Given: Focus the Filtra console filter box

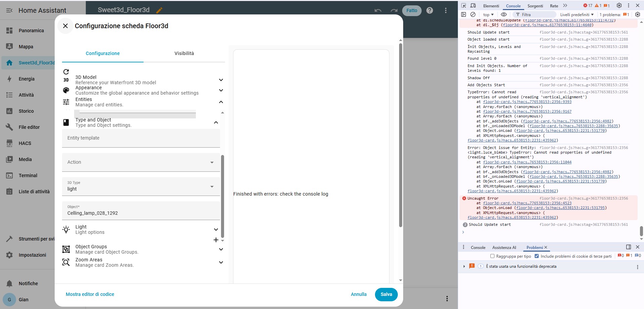Looking at the screenshot, I should coord(534,14).
